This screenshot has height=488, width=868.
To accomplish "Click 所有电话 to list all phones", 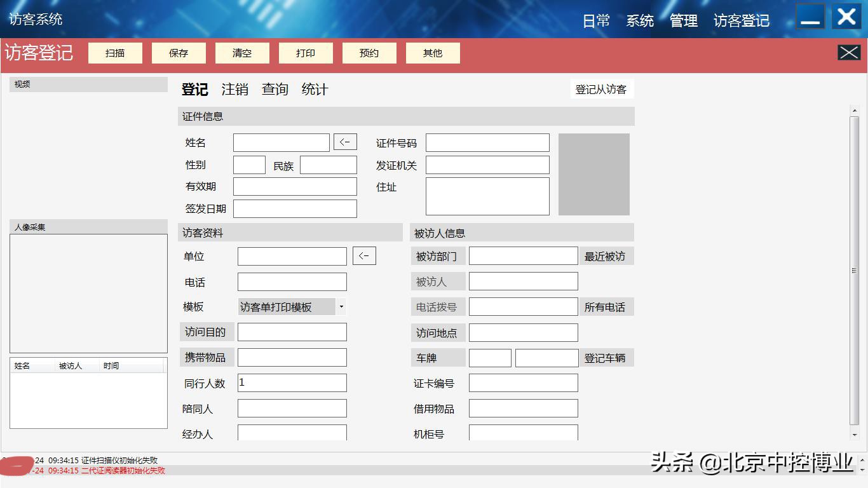I will [x=606, y=306].
